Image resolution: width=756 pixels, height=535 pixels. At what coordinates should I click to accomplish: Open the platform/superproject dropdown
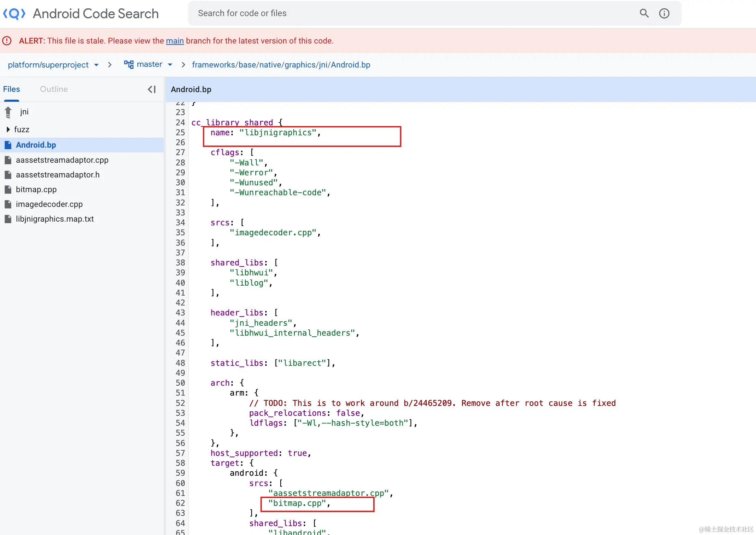coord(96,65)
